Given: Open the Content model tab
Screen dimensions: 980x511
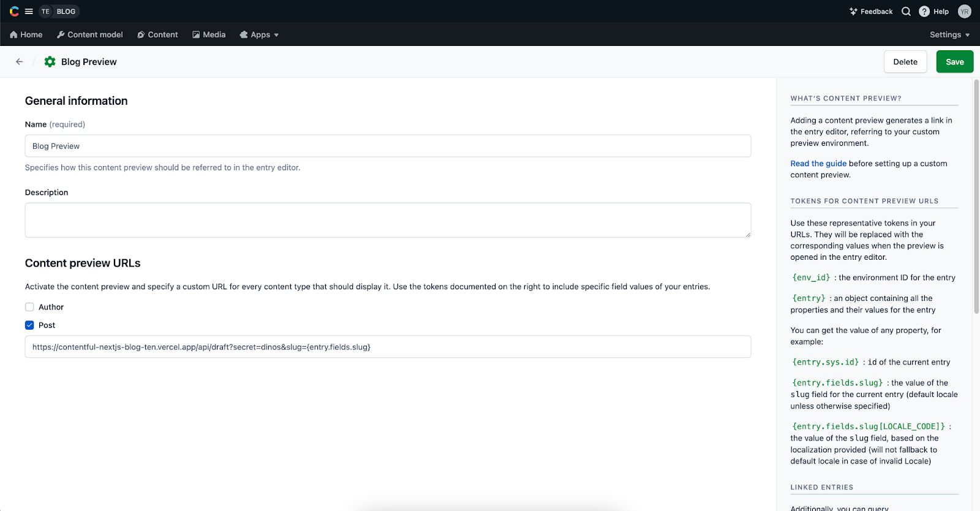Looking at the screenshot, I should [90, 34].
